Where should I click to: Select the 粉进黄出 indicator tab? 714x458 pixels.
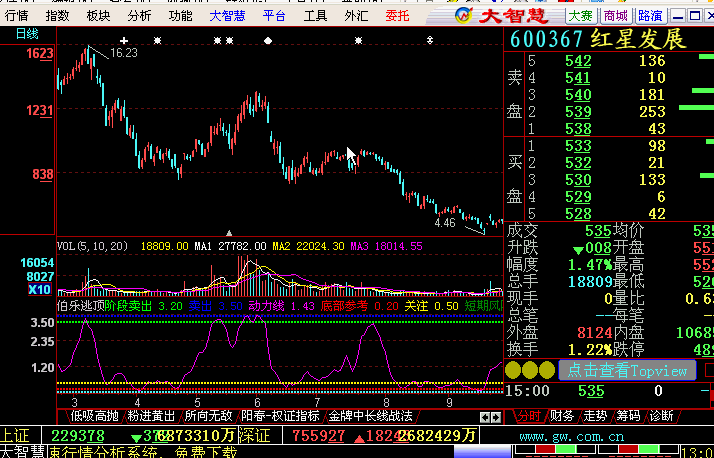coord(151,416)
